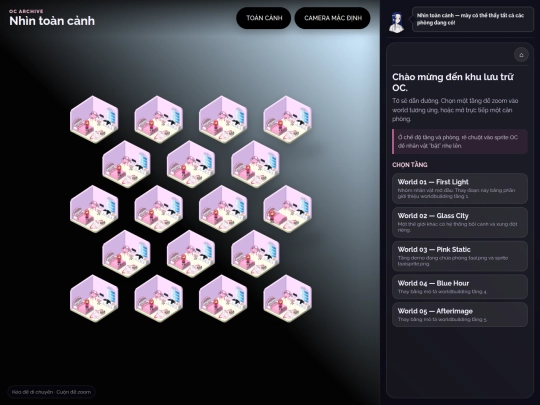Open the second room in the top row
The width and height of the screenshot is (540, 405).
tap(158, 120)
